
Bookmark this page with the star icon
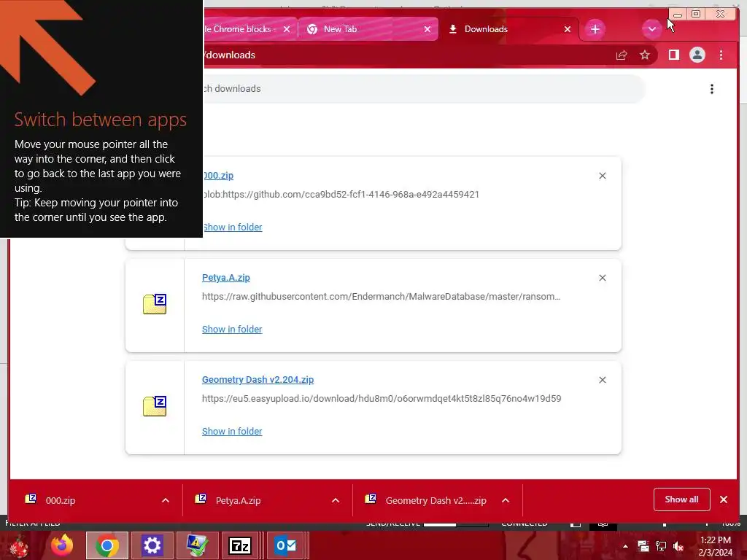pos(645,55)
